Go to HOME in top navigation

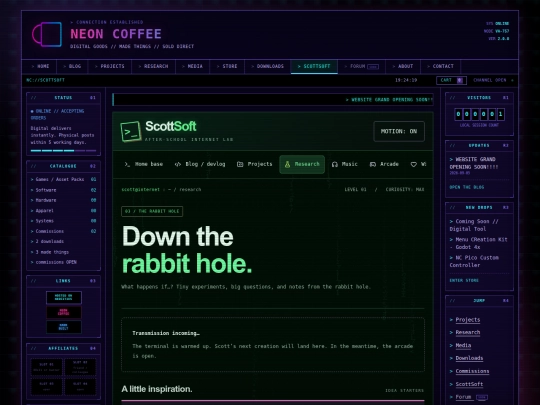click(x=40, y=66)
